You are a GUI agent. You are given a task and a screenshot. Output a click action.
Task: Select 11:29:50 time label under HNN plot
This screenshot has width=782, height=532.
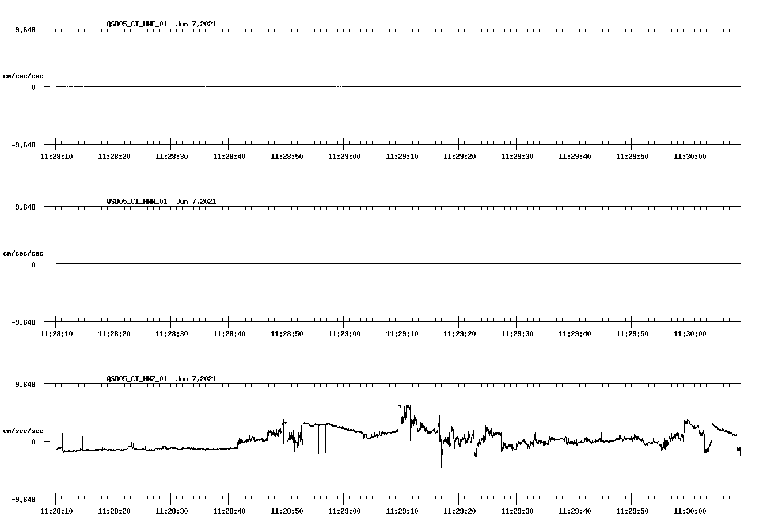[632, 334]
